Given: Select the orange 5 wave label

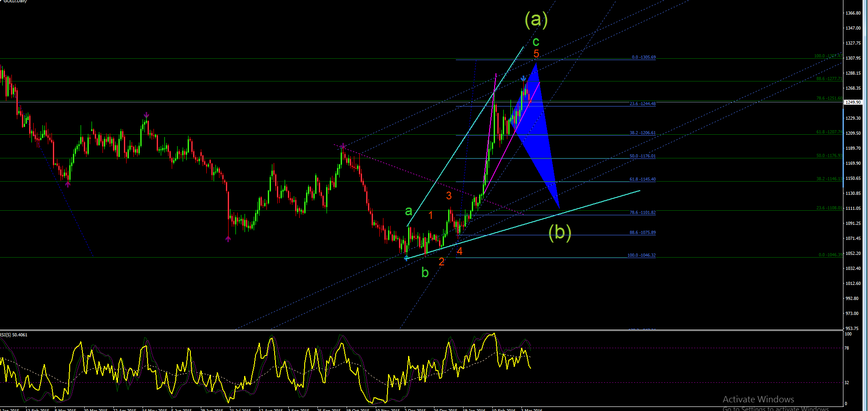Looking at the screenshot, I should pyautogui.click(x=536, y=54).
